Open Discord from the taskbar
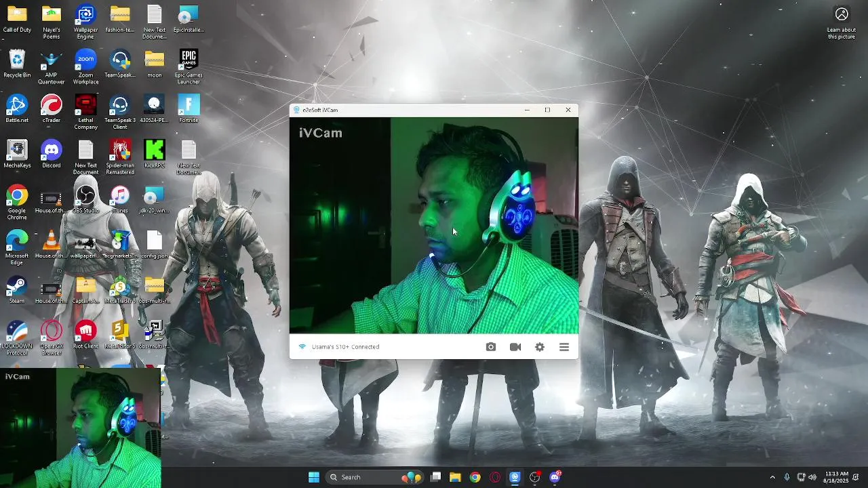This screenshot has width=868, height=488. (555, 477)
